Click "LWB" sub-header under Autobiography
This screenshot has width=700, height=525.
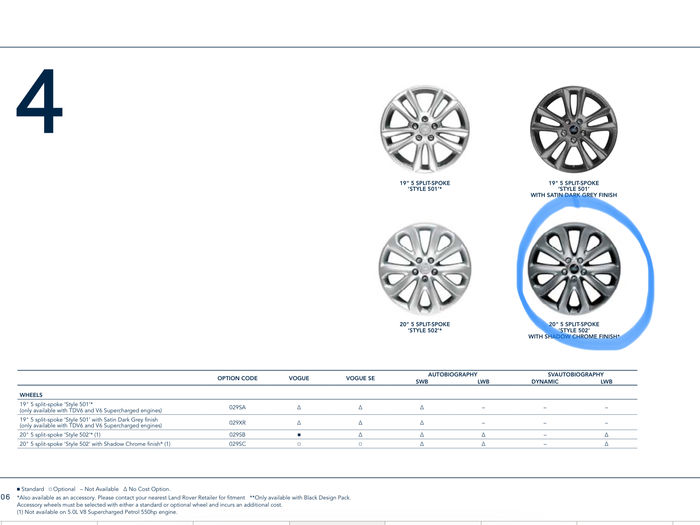483,382
